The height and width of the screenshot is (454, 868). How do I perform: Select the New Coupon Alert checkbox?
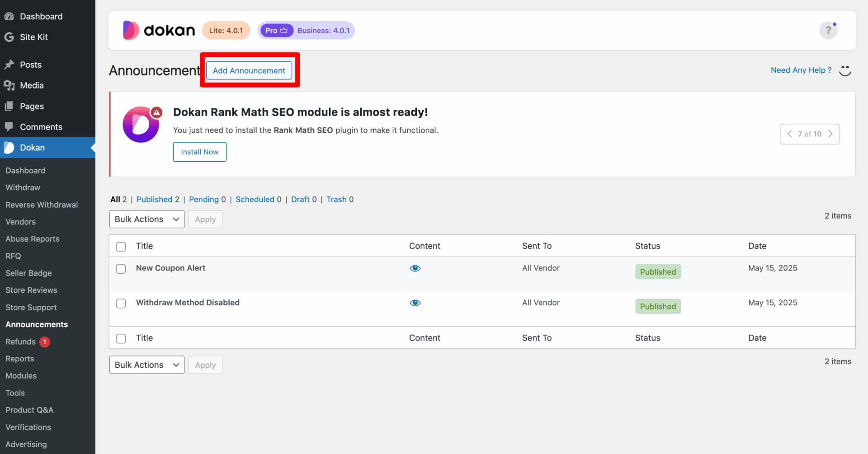[x=121, y=269]
